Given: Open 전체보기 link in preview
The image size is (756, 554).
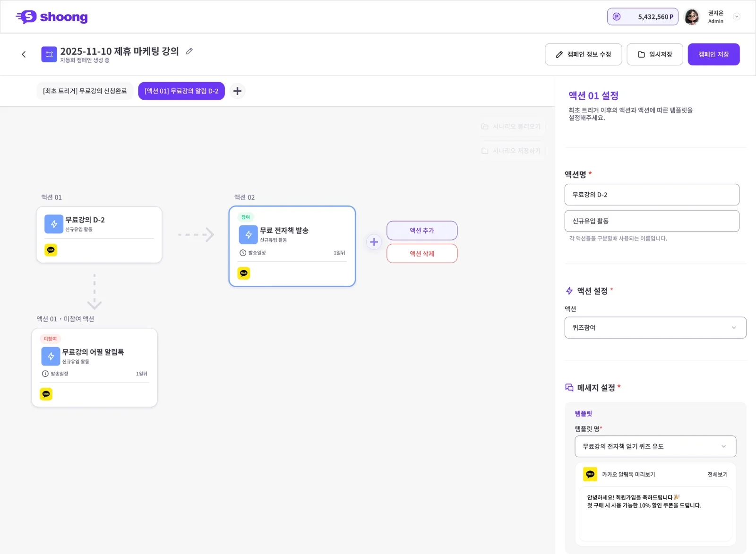Looking at the screenshot, I should (x=717, y=475).
